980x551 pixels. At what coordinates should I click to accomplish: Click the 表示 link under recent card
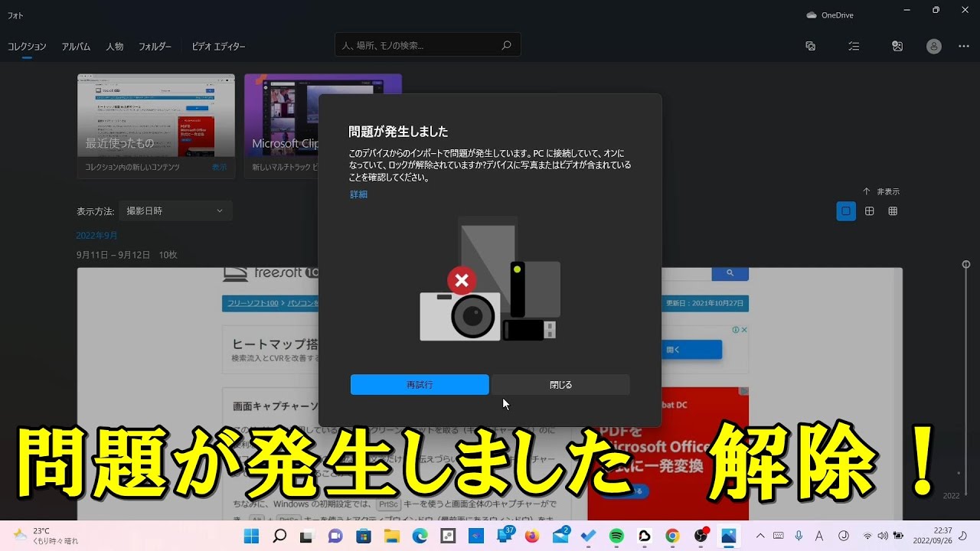219,167
